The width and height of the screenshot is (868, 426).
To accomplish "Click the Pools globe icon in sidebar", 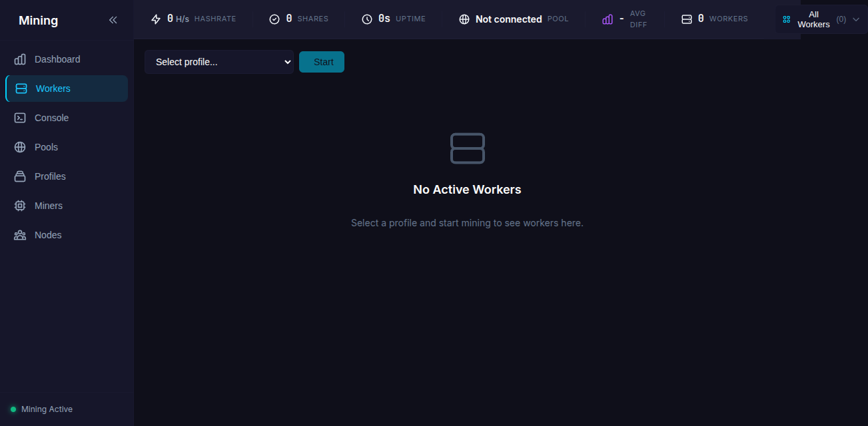I will [20, 147].
